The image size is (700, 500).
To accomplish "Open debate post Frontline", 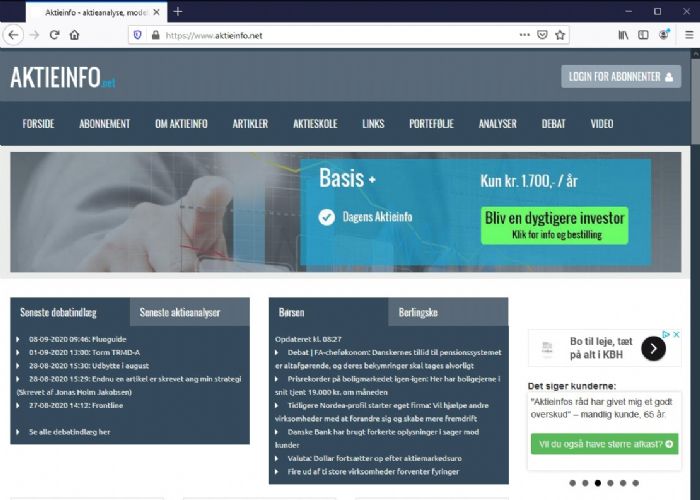I will pyautogui.click(x=76, y=405).
